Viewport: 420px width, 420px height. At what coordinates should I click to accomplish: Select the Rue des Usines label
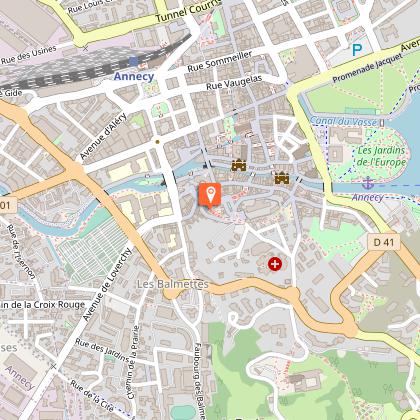[x=29, y=55]
